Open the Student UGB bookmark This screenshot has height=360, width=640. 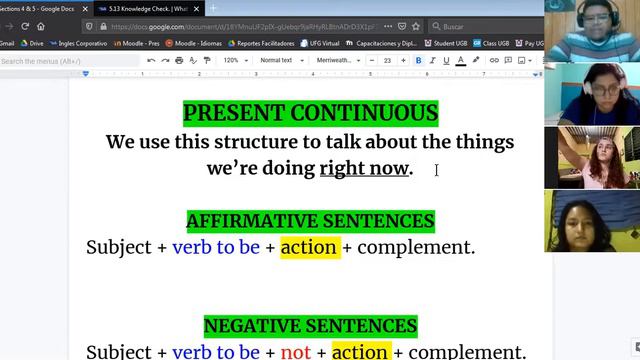click(x=446, y=43)
